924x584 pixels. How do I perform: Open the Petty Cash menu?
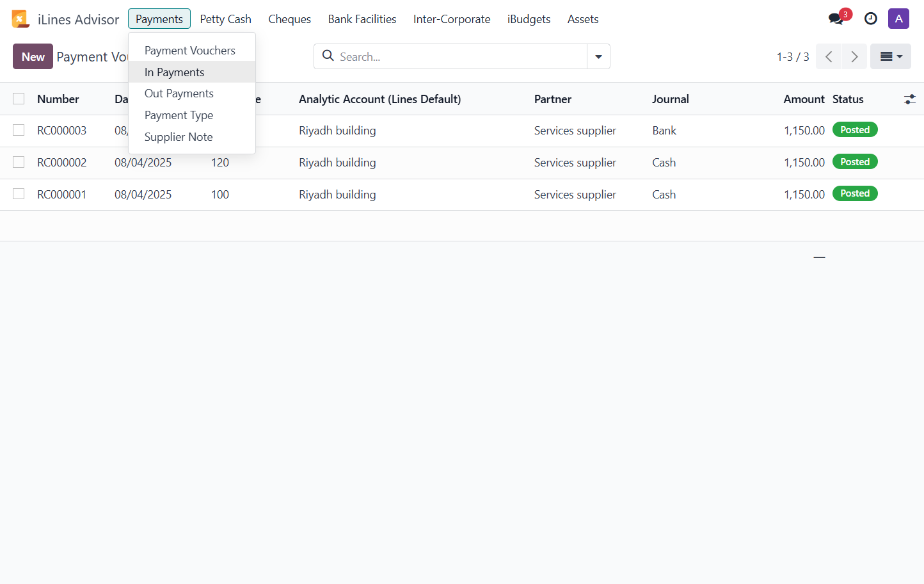coord(225,19)
